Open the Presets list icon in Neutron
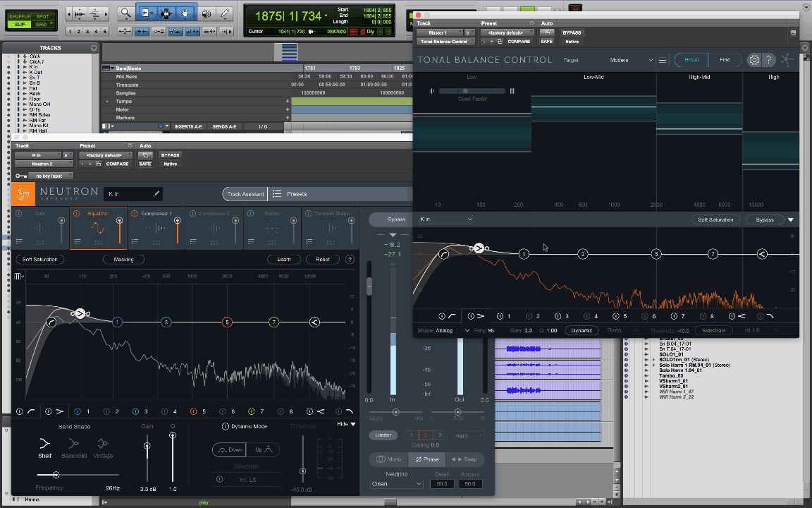 click(277, 194)
